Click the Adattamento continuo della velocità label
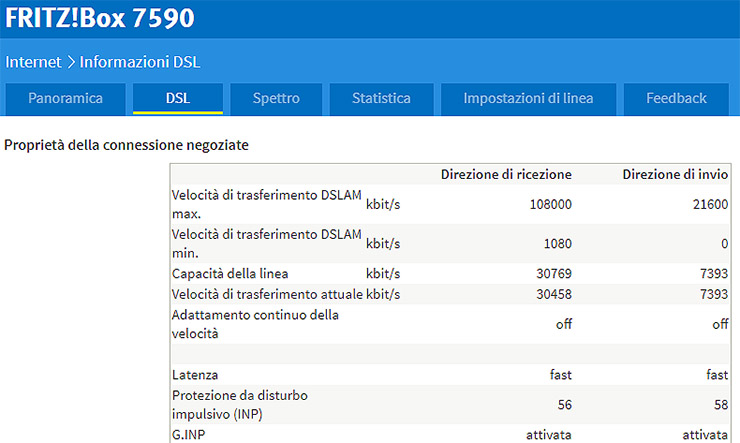Image resolution: width=740 pixels, height=443 pixels. pyautogui.click(x=255, y=323)
